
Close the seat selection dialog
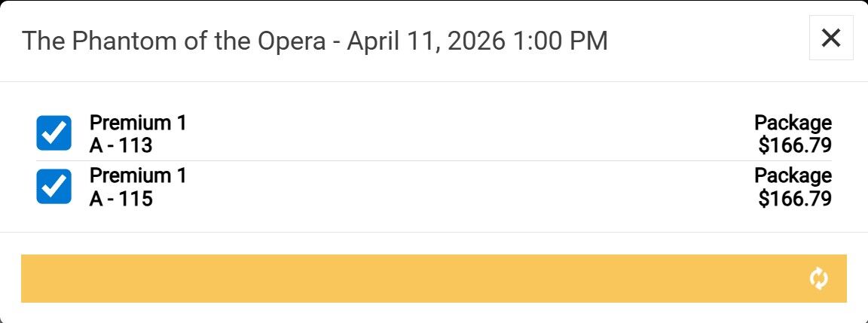830,38
